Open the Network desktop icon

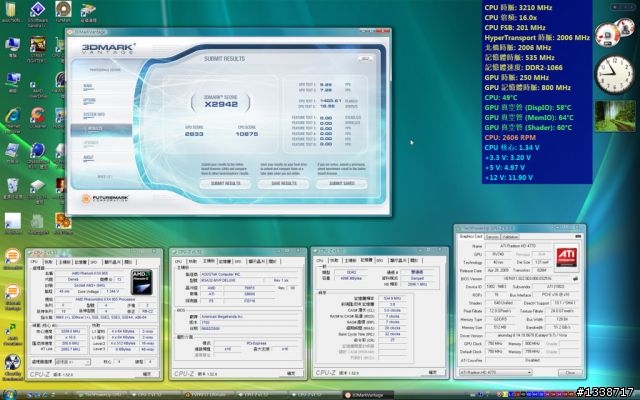pos(12,82)
